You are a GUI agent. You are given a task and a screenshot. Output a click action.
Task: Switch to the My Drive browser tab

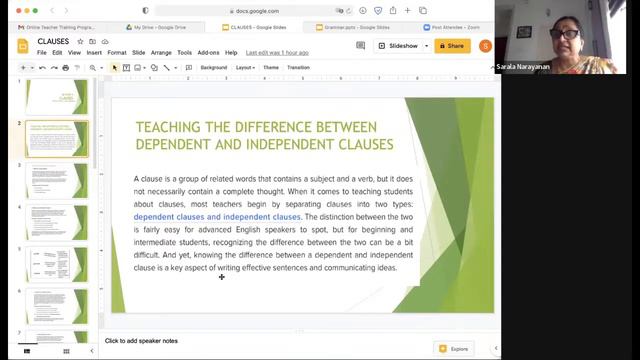(156, 27)
